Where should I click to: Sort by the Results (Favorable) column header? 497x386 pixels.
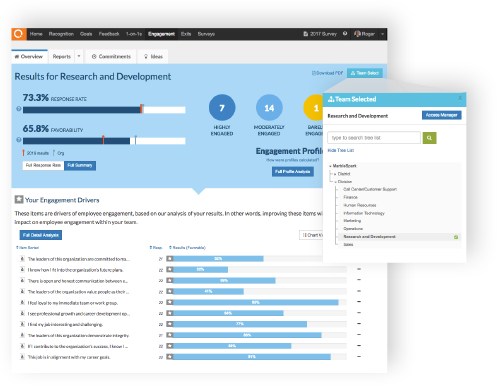[x=187, y=248]
